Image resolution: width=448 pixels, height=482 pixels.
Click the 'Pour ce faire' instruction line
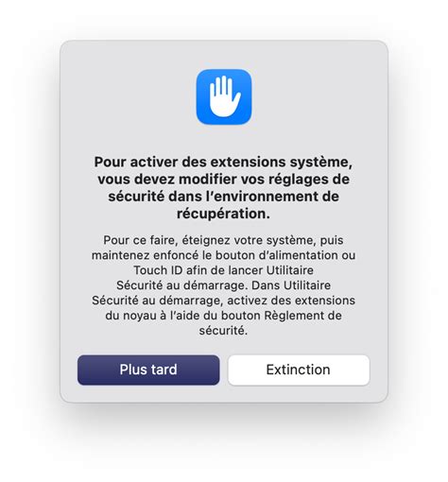[223, 240]
